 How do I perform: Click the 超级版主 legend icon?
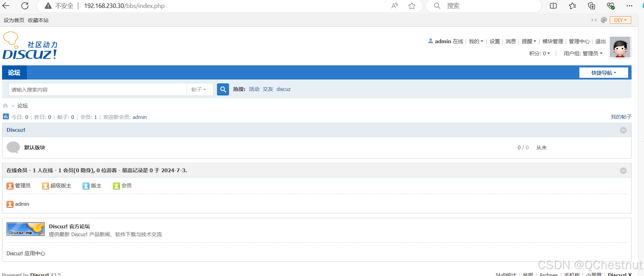click(46, 186)
